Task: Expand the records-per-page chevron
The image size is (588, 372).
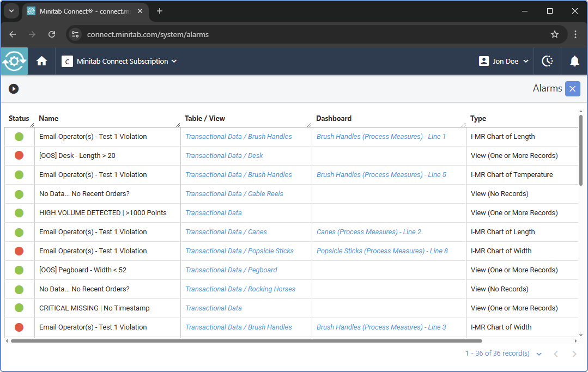Action: click(x=539, y=354)
